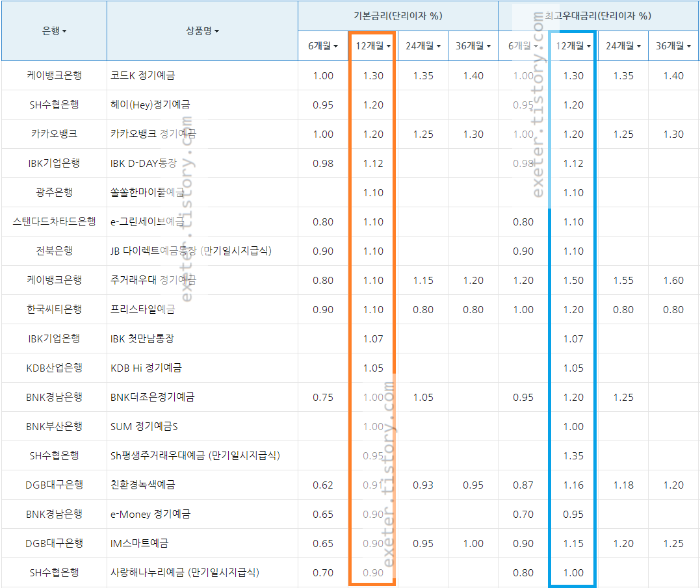Screen dimensions: 700x588
Task: Click KDB산업은행 in the bank column
Action: pyautogui.click(x=54, y=368)
